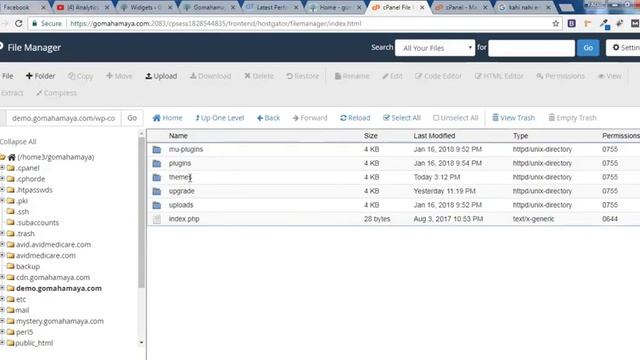Viewport: 640px width, 360px height.
Task: Expand the public_html tree folder
Action: coord(2,343)
